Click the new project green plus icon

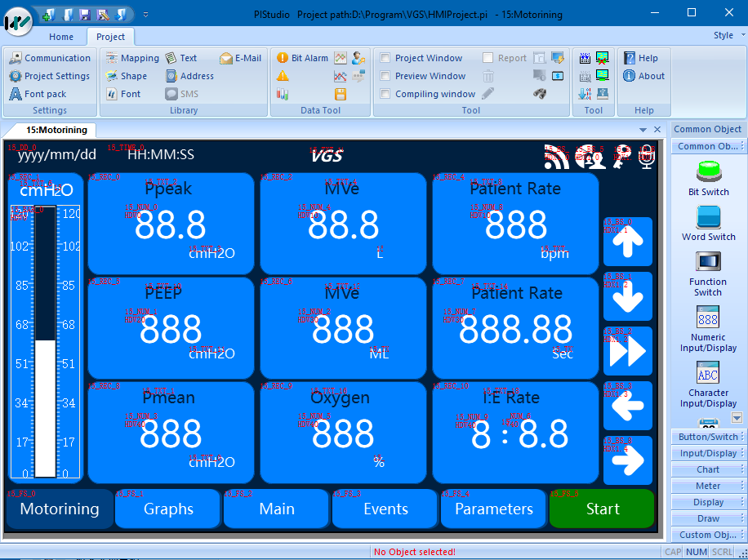click(x=48, y=16)
